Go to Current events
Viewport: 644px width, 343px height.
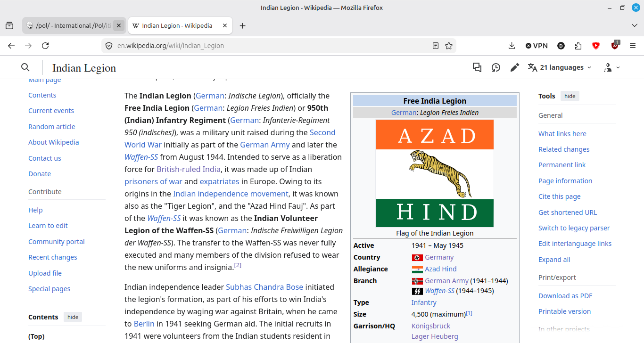pos(51,111)
